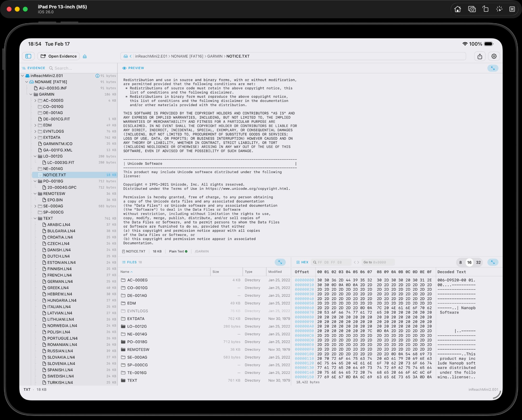Image resolution: width=522 pixels, height=420 pixels.
Task: Expand the EDM folder chevron
Action: point(35,125)
